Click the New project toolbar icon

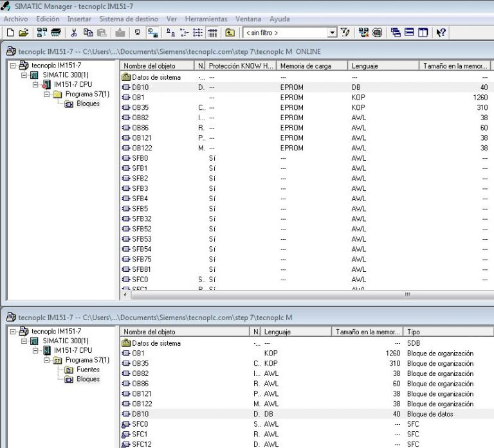10,32
